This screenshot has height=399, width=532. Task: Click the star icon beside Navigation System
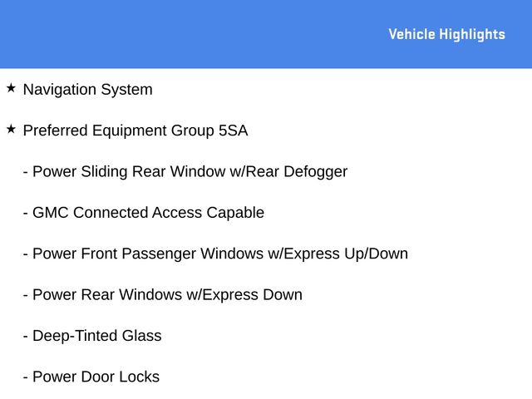pyautogui.click(x=11, y=88)
